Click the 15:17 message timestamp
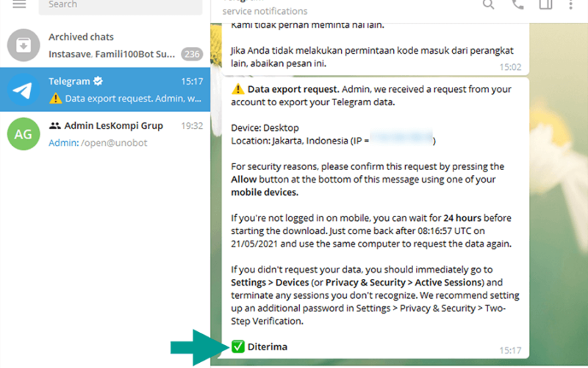The image size is (588, 368). [510, 350]
